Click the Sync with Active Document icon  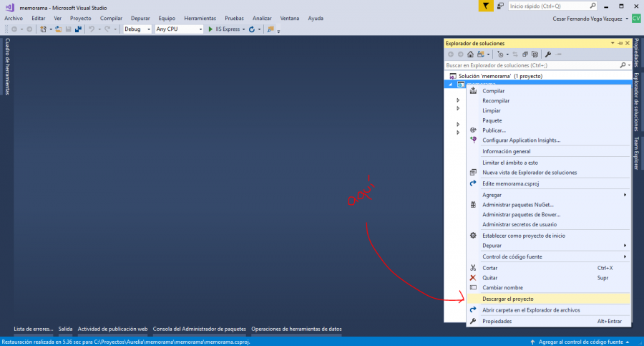pos(515,54)
